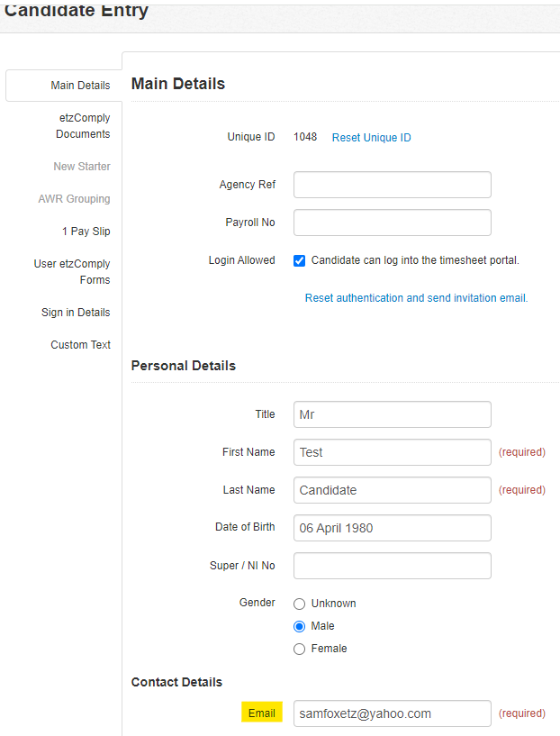Image resolution: width=560 pixels, height=736 pixels.
Task: Click the Reset Unique ID link
Action: point(372,138)
